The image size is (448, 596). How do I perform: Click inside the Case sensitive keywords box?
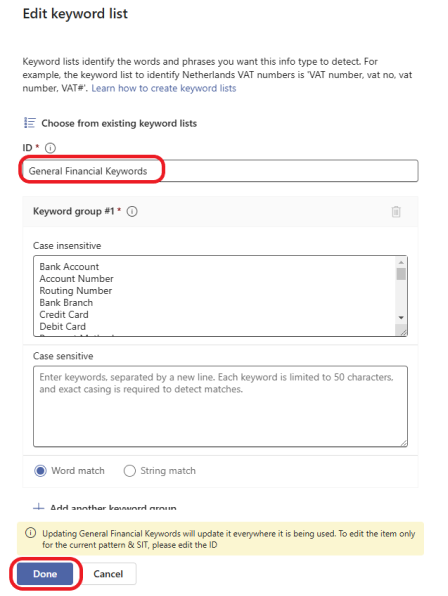click(220, 406)
